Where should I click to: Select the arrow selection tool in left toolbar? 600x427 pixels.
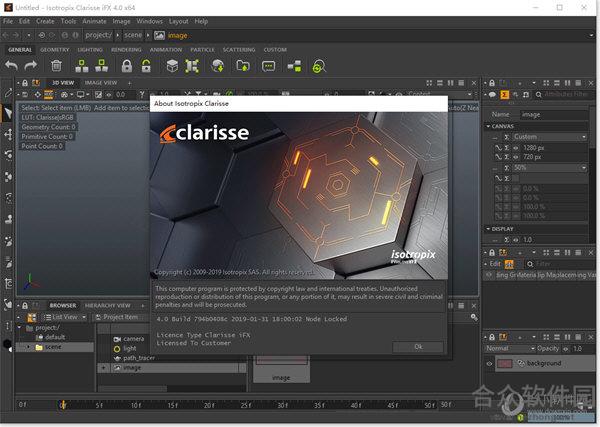8,113
